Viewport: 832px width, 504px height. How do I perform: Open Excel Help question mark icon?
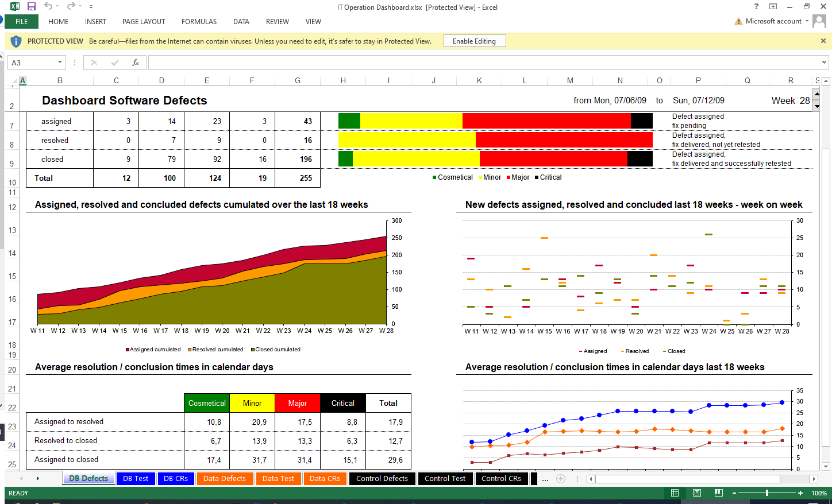756,7
